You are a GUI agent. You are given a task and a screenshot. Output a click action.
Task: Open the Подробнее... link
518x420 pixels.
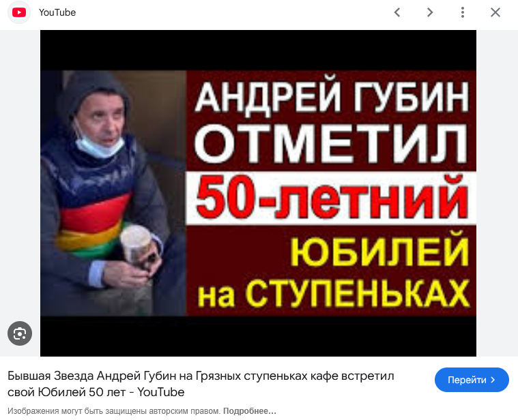[x=249, y=411]
